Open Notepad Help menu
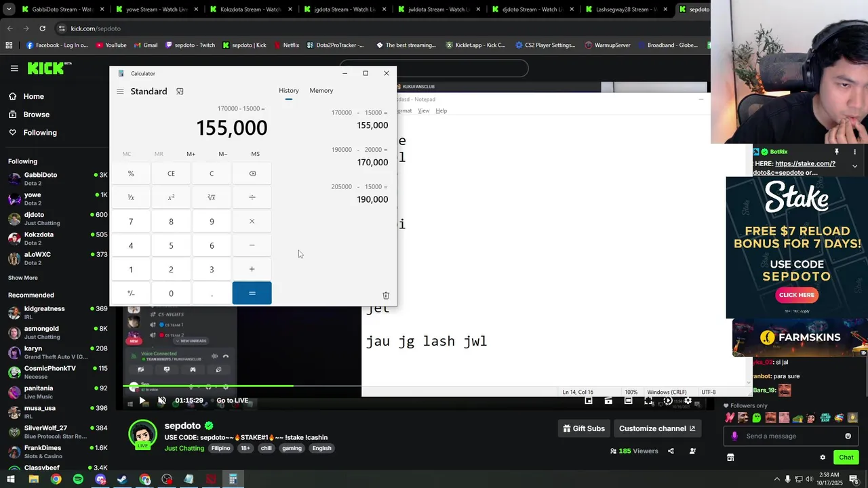 pyautogui.click(x=441, y=110)
